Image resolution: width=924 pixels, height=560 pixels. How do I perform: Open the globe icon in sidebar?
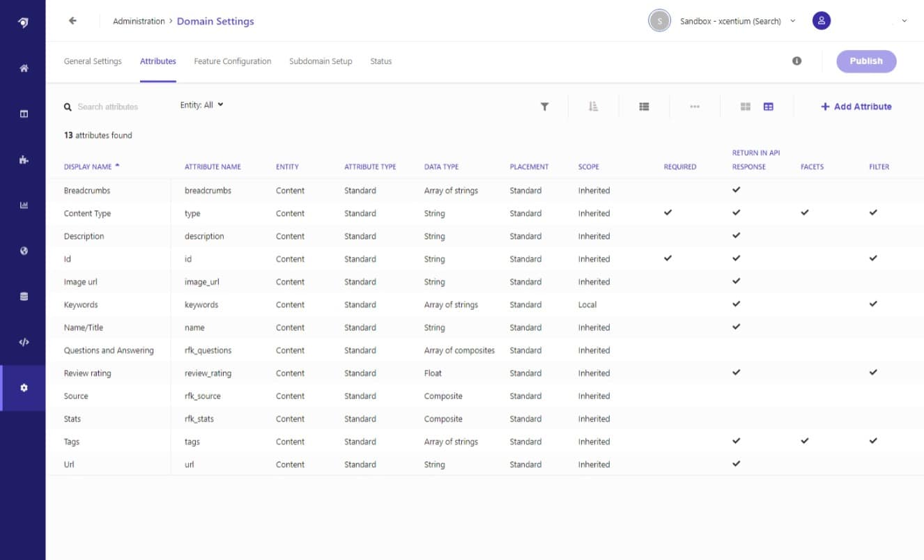coord(24,251)
